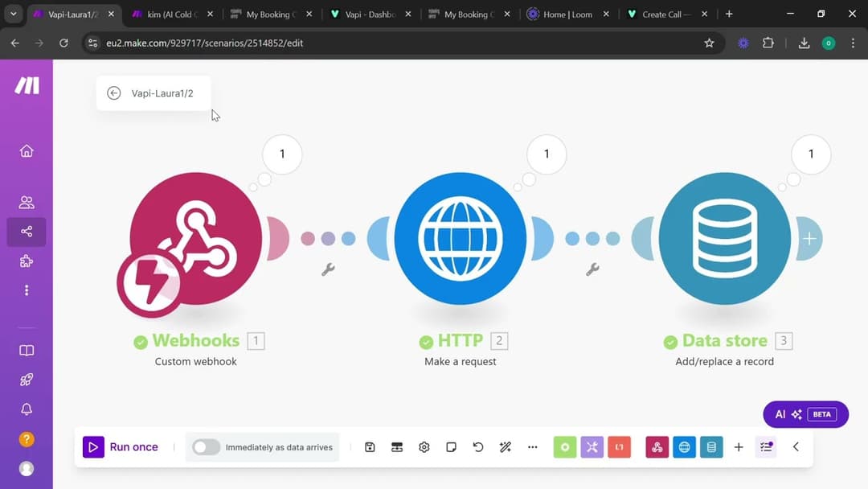Open Data store execution bubble showing 1
868x489 pixels.
point(811,154)
